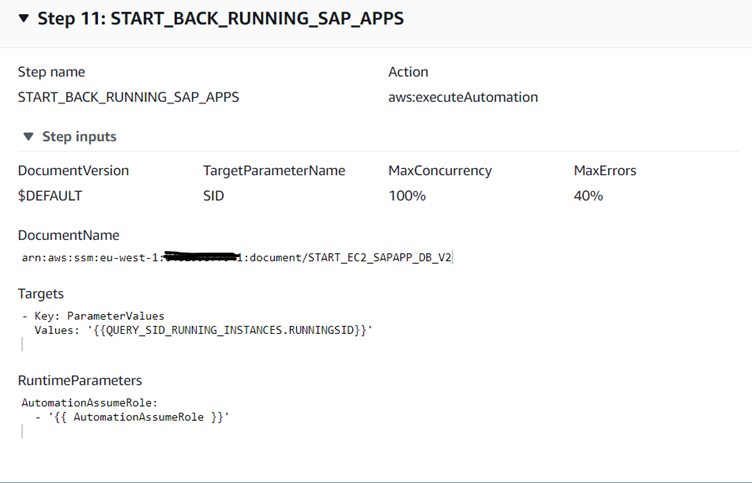Click the QUERY_SID_RUNNING_INSTANCES.RUNNINGSID values line
Screen dimensions: 752x483
tap(203, 330)
